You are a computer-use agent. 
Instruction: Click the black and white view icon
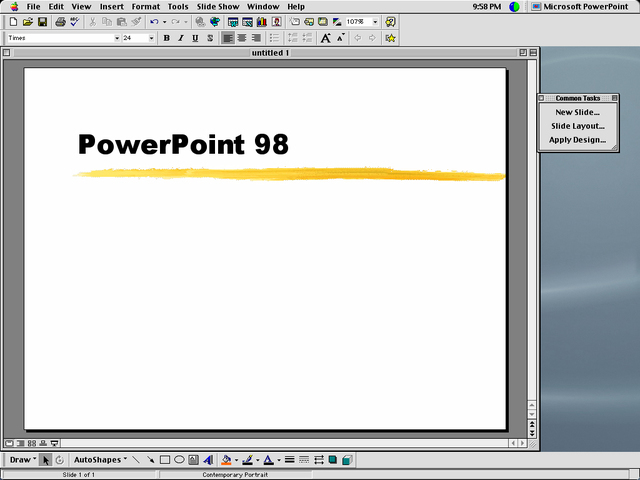pos(337,22)
